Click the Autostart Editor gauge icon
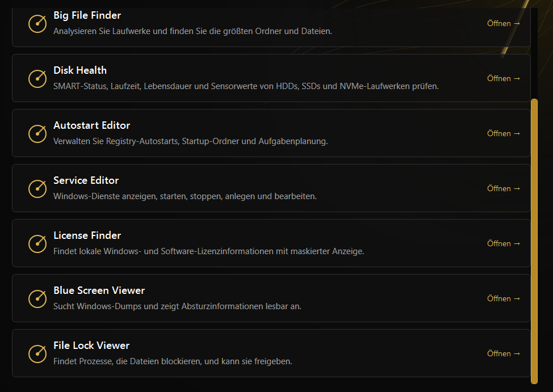 pyautogui.click(x=37, y=134)
